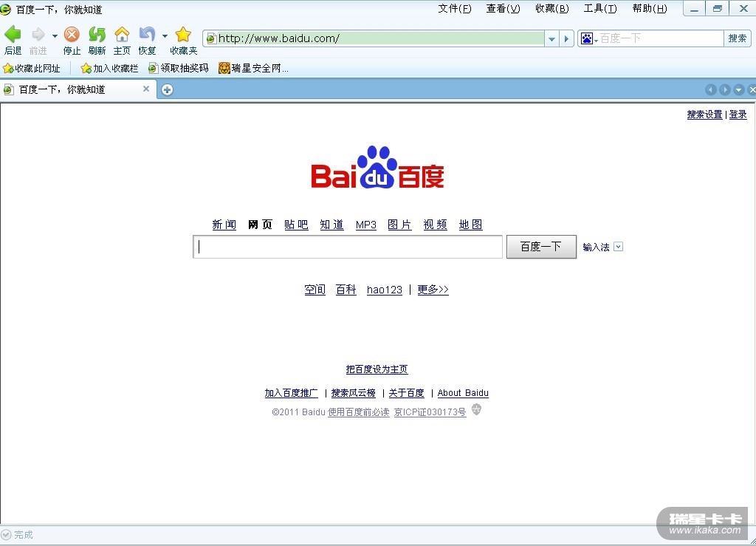756x546 pixels.
Task: Click the Stop loading icon
Action: pos(72,35)
